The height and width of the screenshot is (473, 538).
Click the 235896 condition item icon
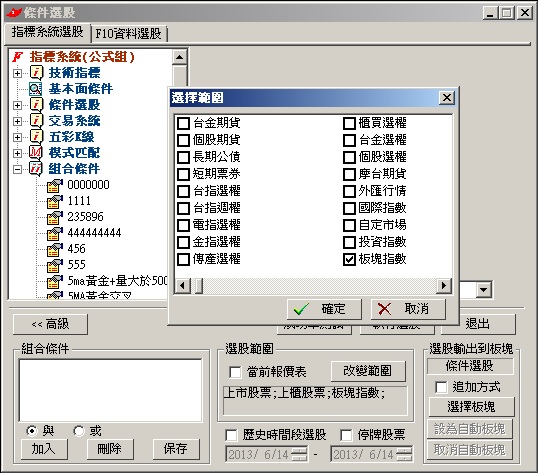click(x=54, y=217)
